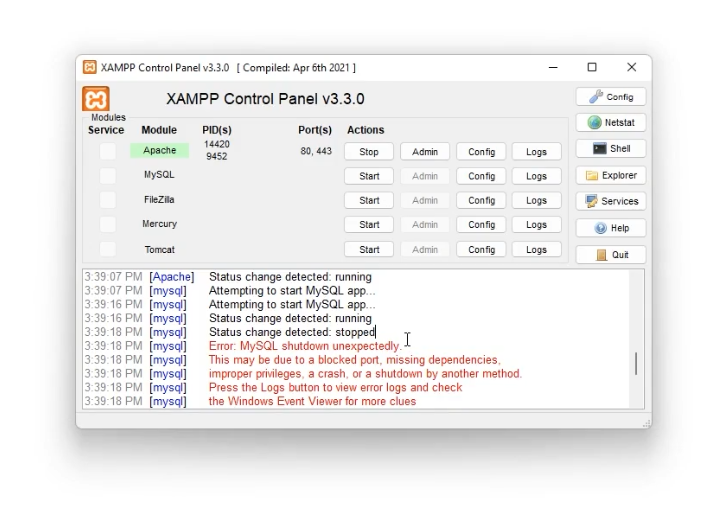Image resolution: width=722 pixels, height=515 pixels.
Task: Open the Explorer folder button
Action: [x=610, y=176]
